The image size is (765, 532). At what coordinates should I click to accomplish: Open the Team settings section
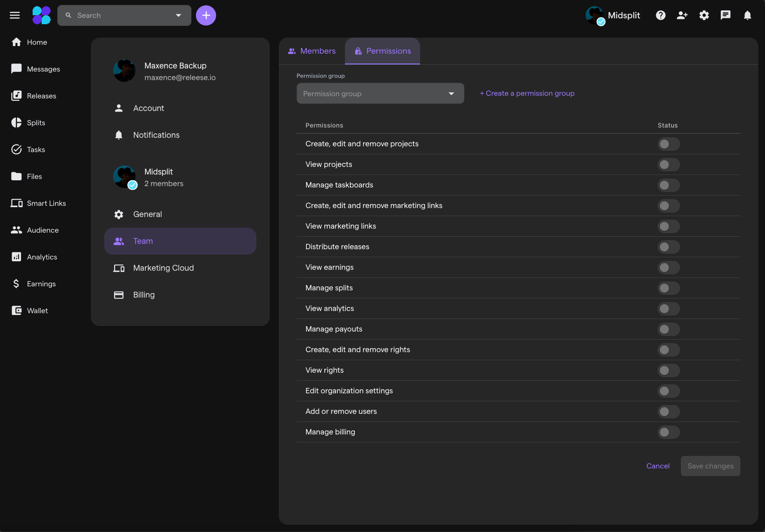click(x=180, y=241)
